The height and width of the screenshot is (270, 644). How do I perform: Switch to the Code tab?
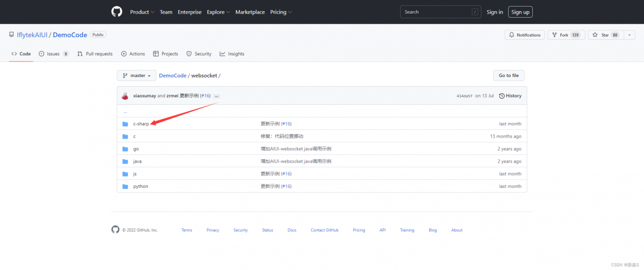click(21, 54)
